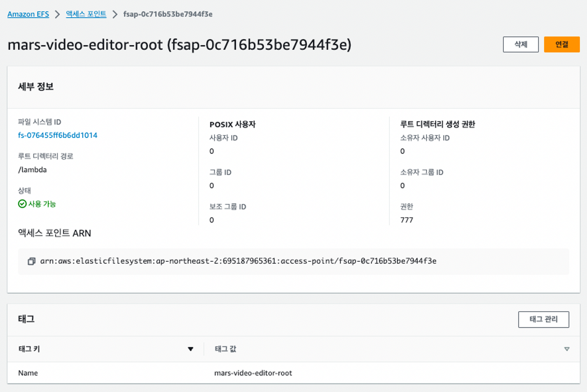Click the 액세스 포인트 ARN label

click(x=54, y=233)
